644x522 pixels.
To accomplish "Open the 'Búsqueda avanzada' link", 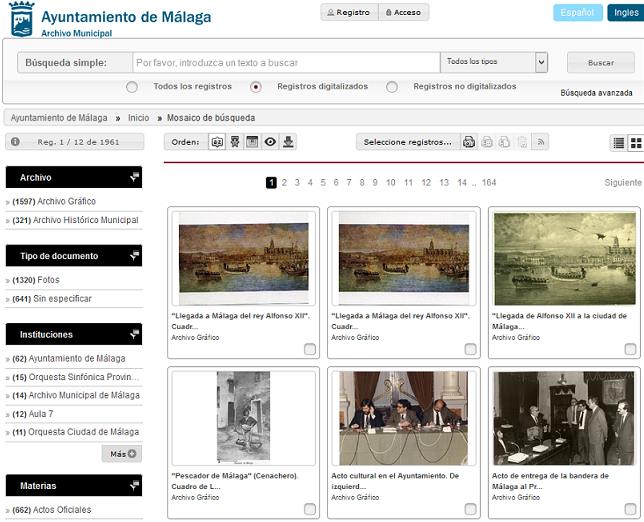I will [x=597, y=93].
